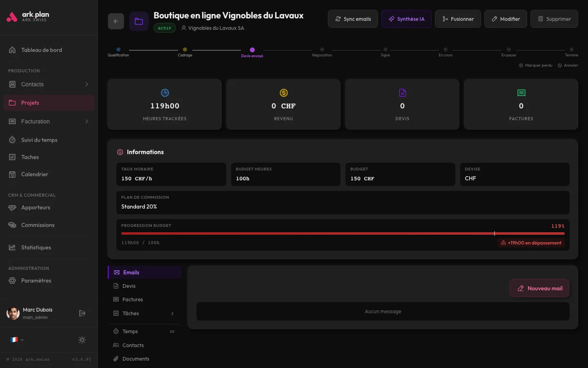Expand the Contacts sidebar submenu
588x368 pixels.
pyautogui.click(x=87, y=84)
